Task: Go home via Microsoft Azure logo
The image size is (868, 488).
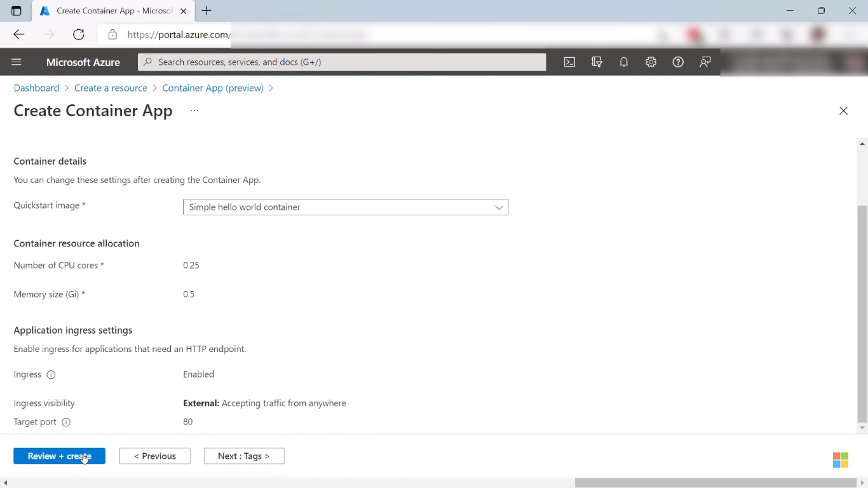Action: tap(83, 62)
